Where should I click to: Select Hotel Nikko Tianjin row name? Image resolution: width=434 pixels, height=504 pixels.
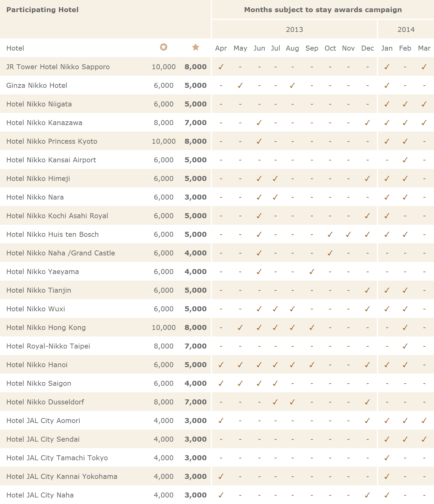tap(39, 290)
